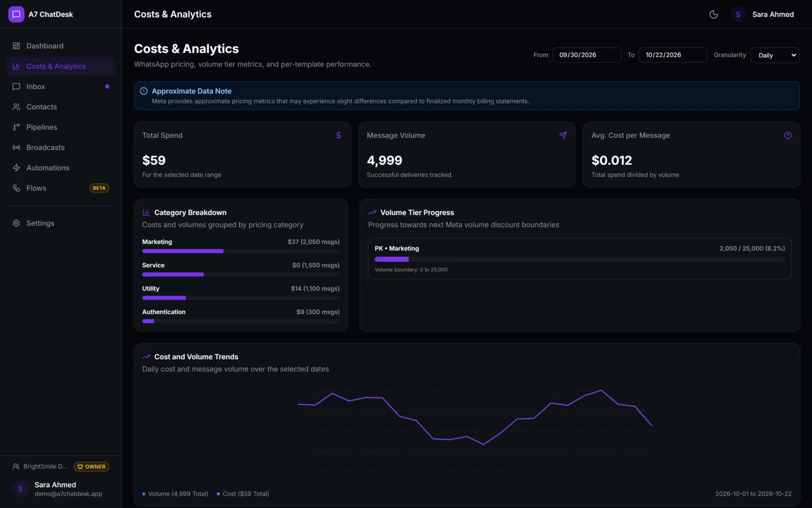Click the Inbox message icon
Image resolution: width=812 pixels, height=508 pixels.
(16, 86)
